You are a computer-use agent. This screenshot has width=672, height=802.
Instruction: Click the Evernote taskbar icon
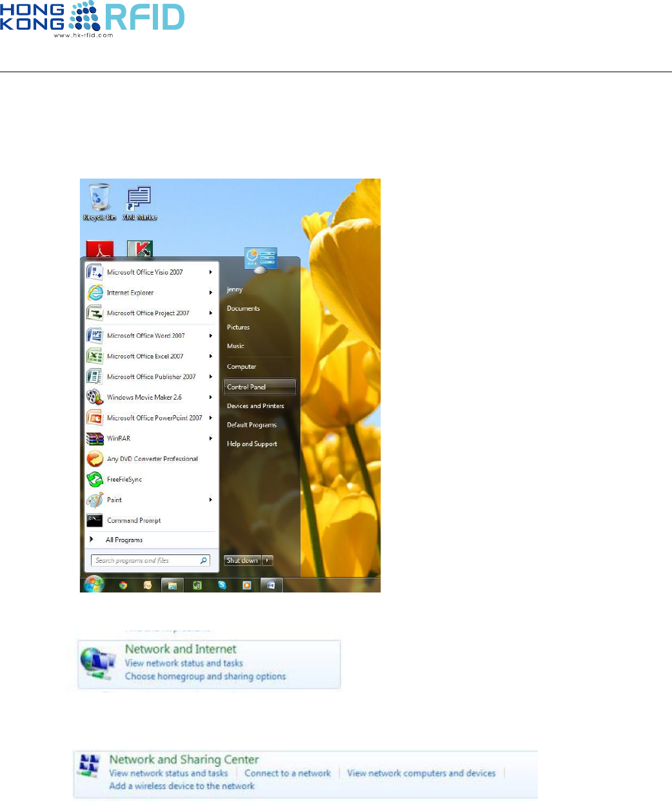coord(197,585)
